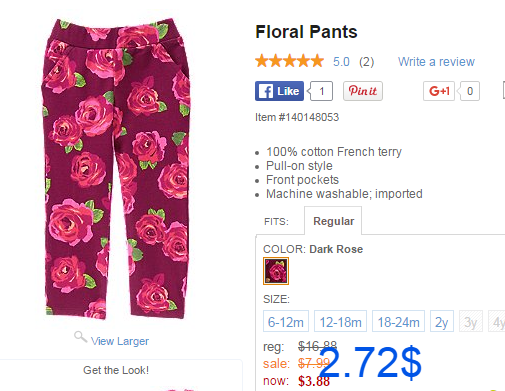Click the Google plus count bubble
The image size is (505, 391).
(x=469, y=91)
